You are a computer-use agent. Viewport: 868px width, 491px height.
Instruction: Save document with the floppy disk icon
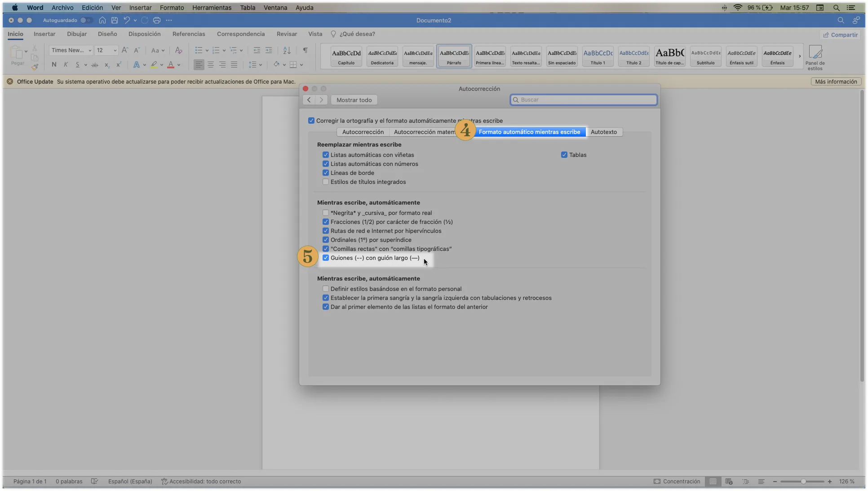(115, 20)
